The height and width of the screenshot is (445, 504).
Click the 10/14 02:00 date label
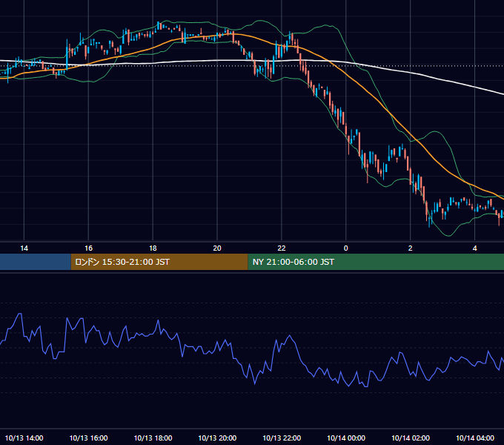[x=411, y=438]
